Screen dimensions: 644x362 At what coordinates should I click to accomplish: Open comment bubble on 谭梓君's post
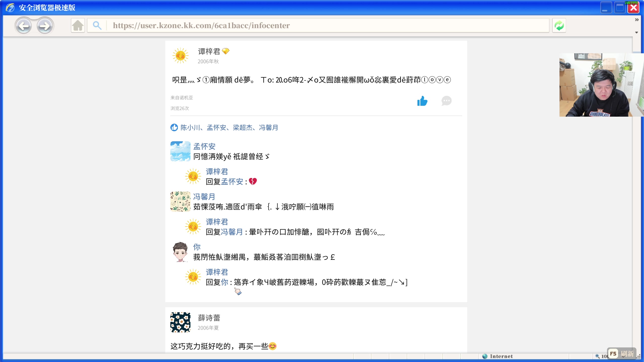pyautogui.click(x=446, y=101)
